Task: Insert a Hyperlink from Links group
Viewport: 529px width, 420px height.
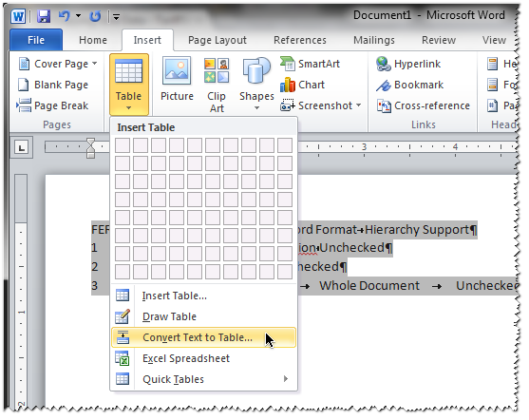Action: pyautogui.click(x=409, y=64)
